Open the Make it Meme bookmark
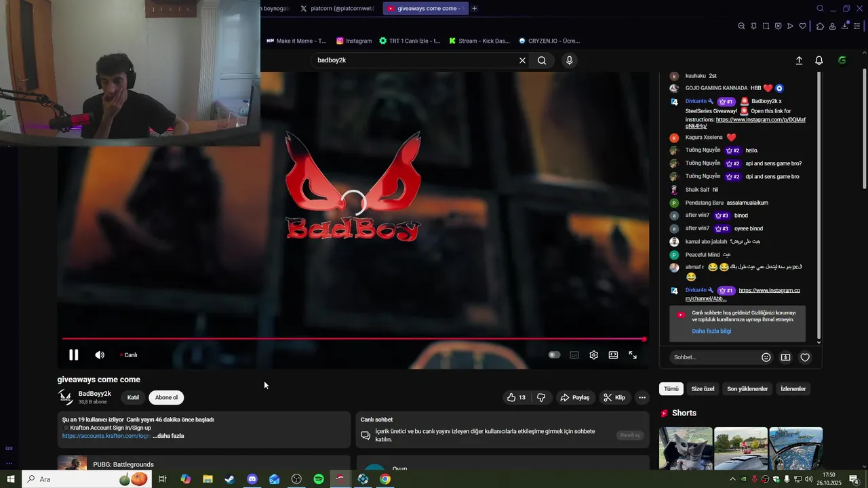 coord(296,41)
